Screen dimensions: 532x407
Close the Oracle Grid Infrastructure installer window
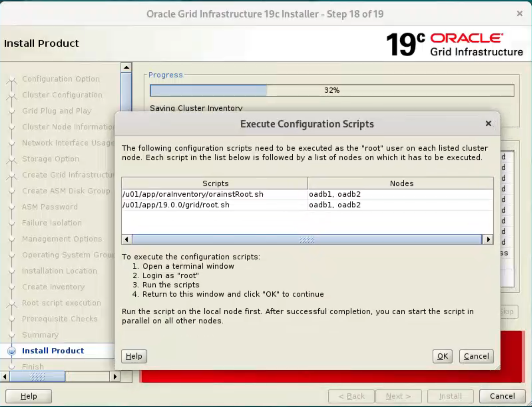(520, 14)
